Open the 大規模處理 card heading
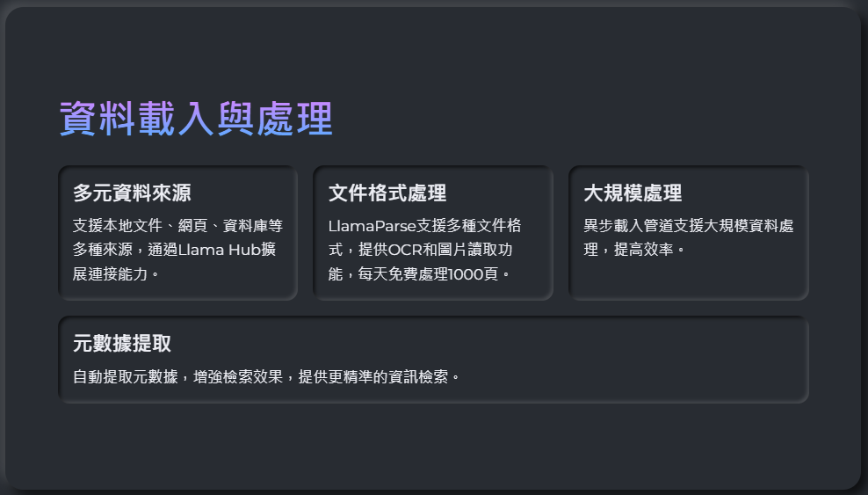 pyautogui.click(x=633, y=193)
